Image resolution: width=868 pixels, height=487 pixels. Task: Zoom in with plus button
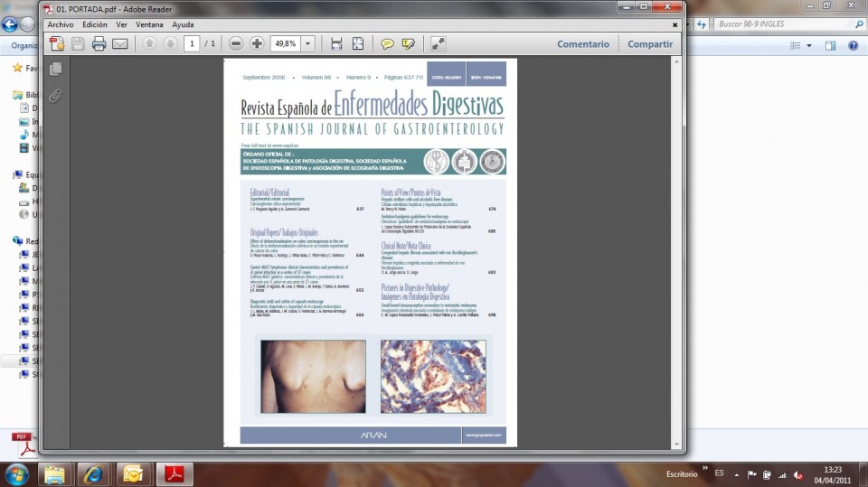(x=257, y=43)
